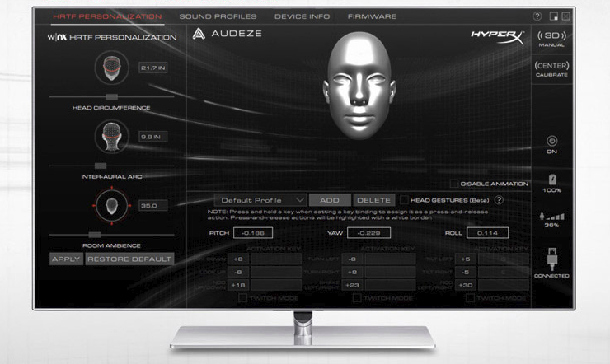Click the Head Circumference label

coord(111,108)
